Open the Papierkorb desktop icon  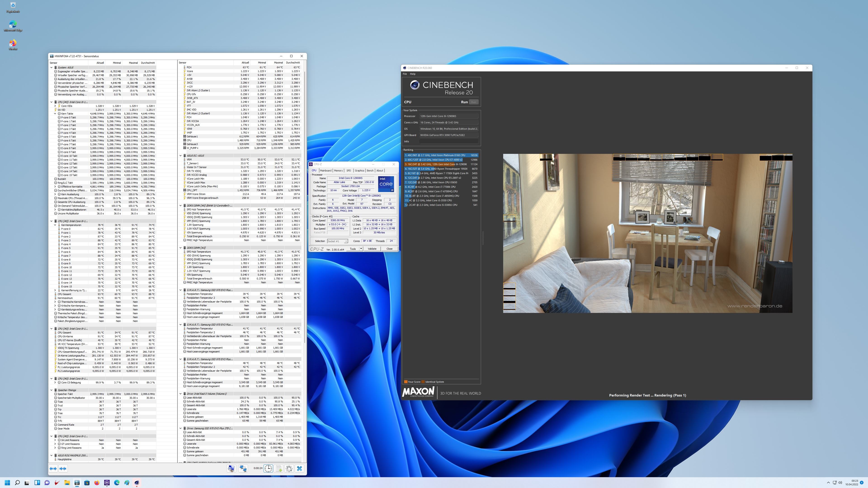point(13,7)
